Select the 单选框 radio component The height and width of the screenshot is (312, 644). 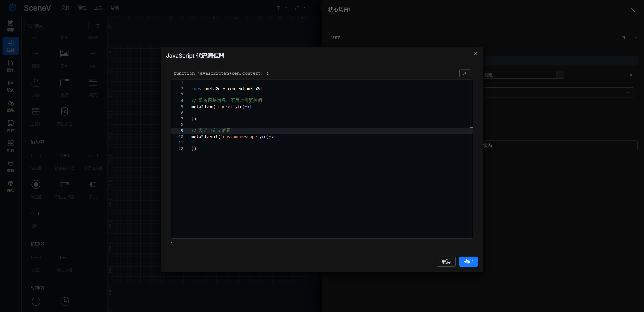(36, 185)
